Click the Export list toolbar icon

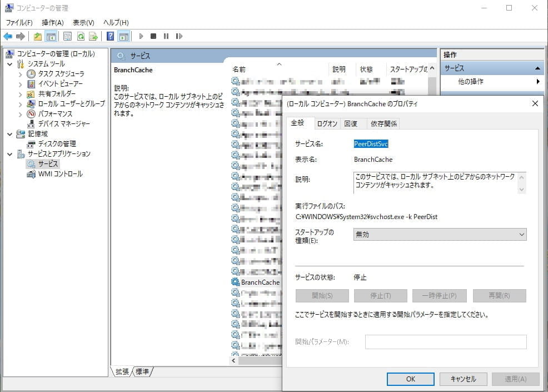click(93, 36)
